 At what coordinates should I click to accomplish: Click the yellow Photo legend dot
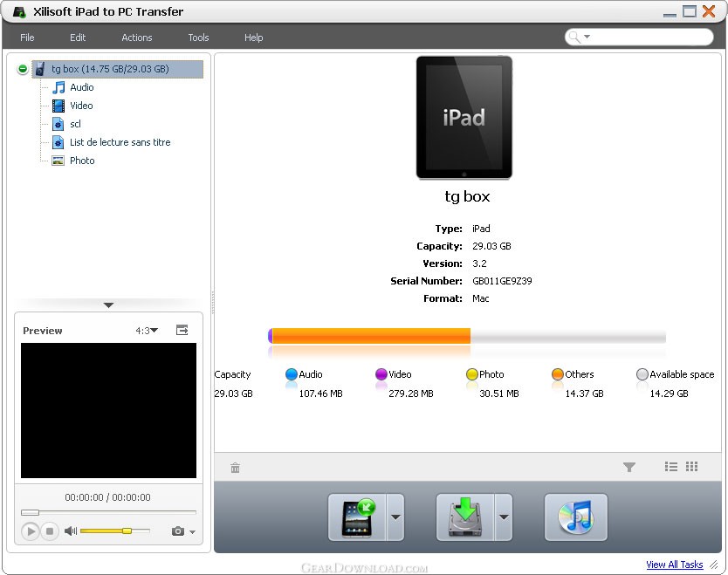pyautogui.click(x=472, y=374)
